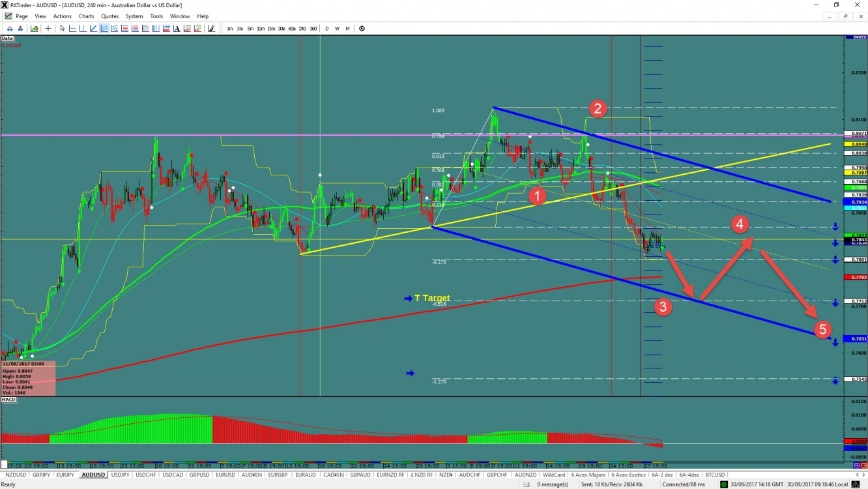Select the text label 'A' tool
Screen dimensions: 868x489
(x=177, y=28)
